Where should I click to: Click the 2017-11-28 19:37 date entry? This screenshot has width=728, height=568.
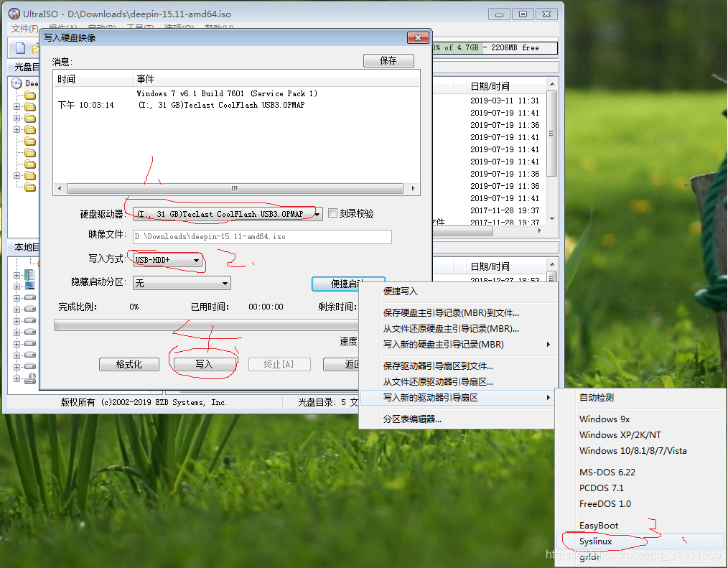pos(505,210)
